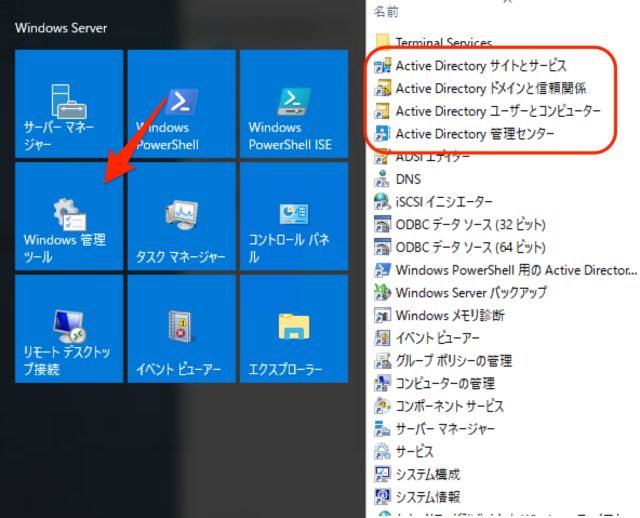Screen dimensions: 640x518
Task: Click the グループ ポリシーの管理 icon
Action: (x=382, y=360)
